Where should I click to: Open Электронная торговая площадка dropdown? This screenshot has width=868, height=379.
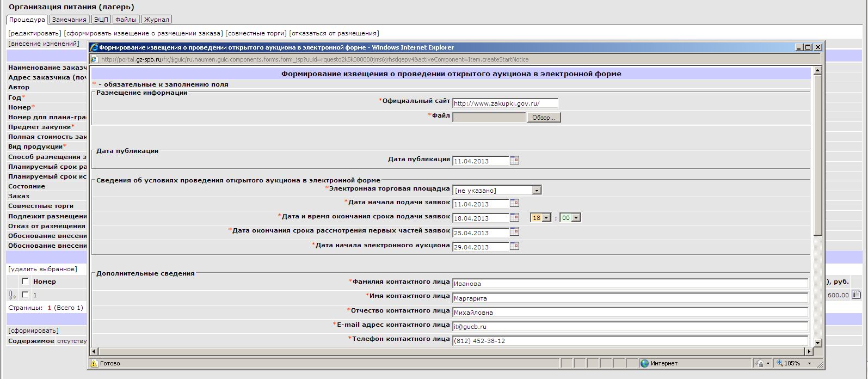pyautogui.click(x=537, y=190)
